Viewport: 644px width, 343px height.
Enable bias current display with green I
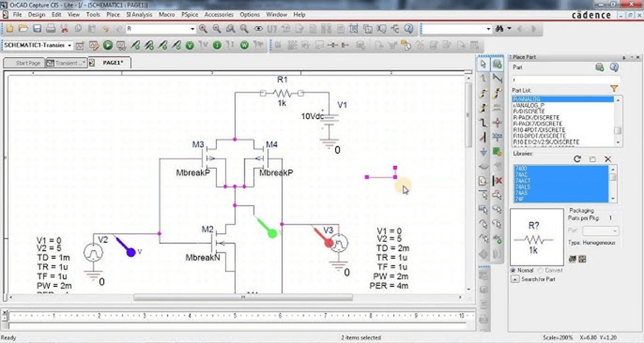point(218,45)
